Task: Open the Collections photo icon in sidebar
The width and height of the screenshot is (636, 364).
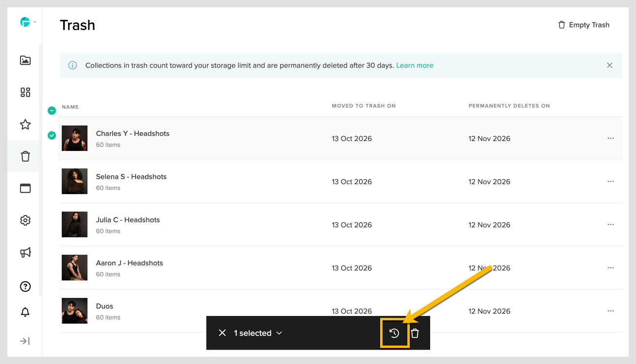Action: pos(25,60)
